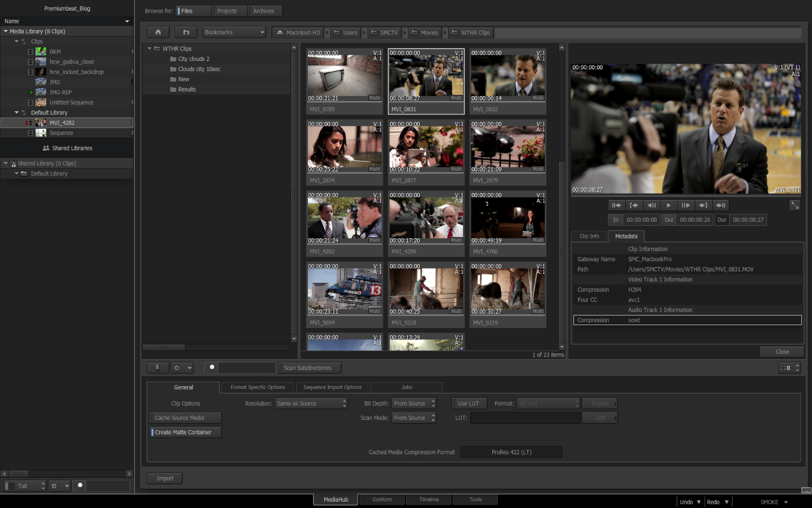Click Scan Subdirectories button
The image size is (812, 508).
(x=308, y=368)
